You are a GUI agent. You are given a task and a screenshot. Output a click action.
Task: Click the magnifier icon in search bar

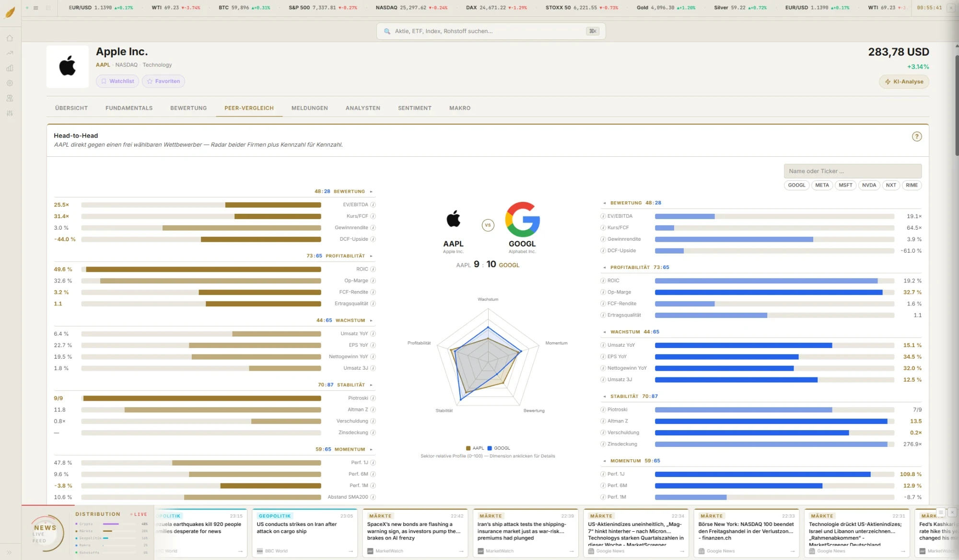coord(387,31)
